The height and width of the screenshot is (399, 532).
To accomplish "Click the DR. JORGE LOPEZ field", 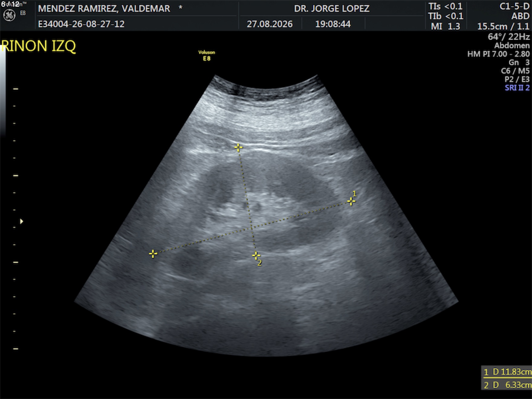I will coord(332,8).
